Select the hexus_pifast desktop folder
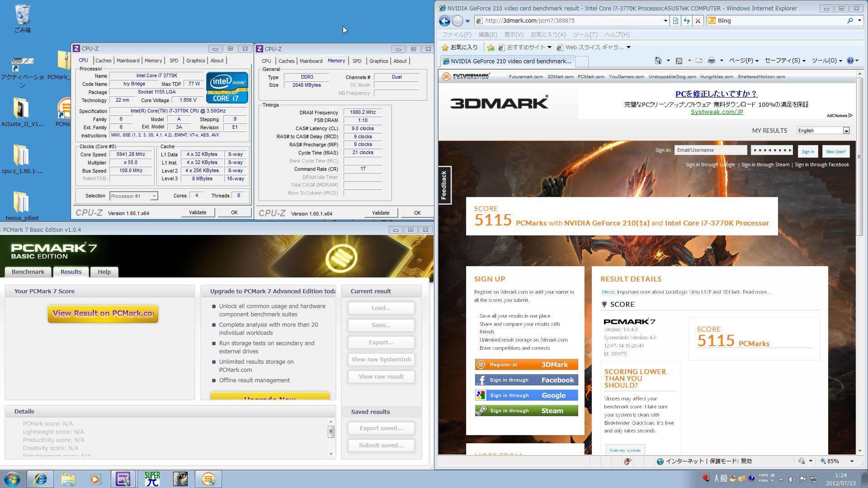 22,206
